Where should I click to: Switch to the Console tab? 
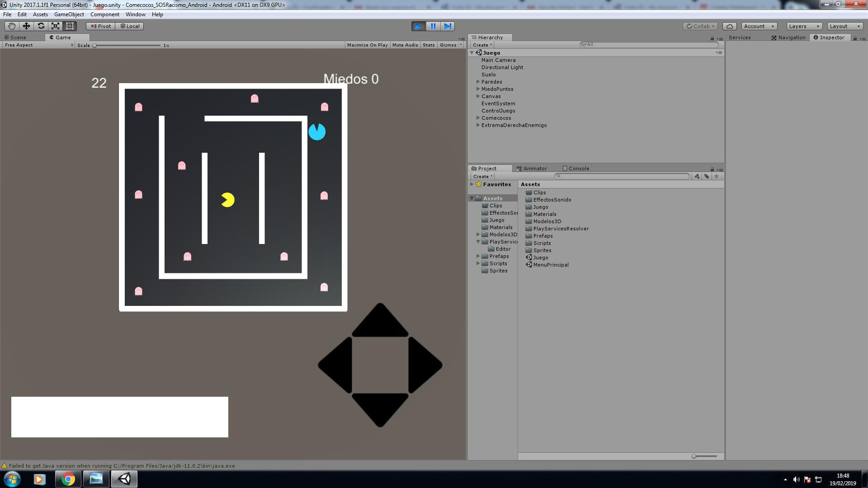pos(576,169)
